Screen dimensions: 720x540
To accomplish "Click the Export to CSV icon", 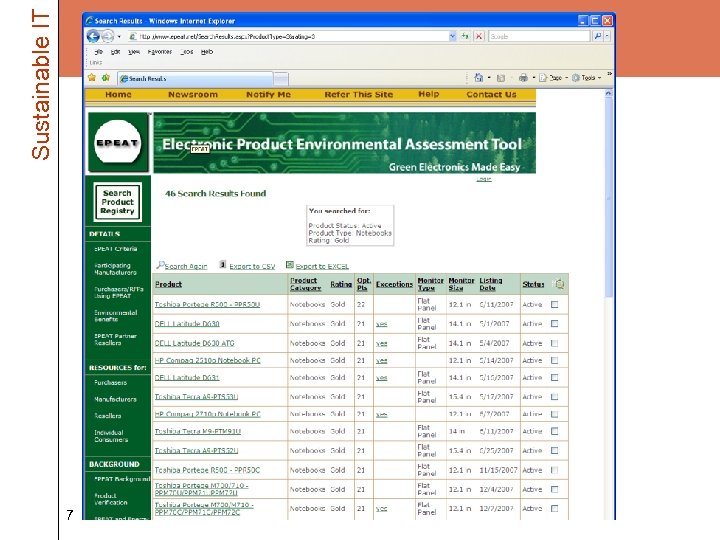I will tap(223, 264).
